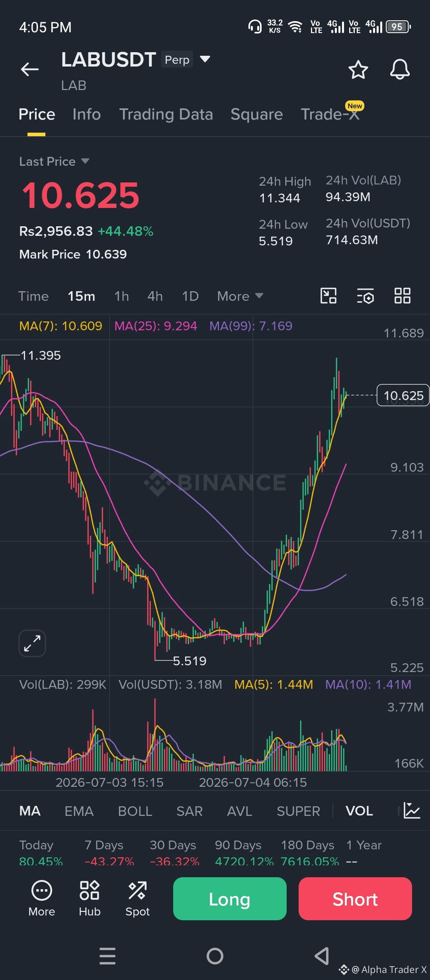Open the Trading Data tab
The height and width of the screenshot is (980, 430).
(x=166, y=114)
